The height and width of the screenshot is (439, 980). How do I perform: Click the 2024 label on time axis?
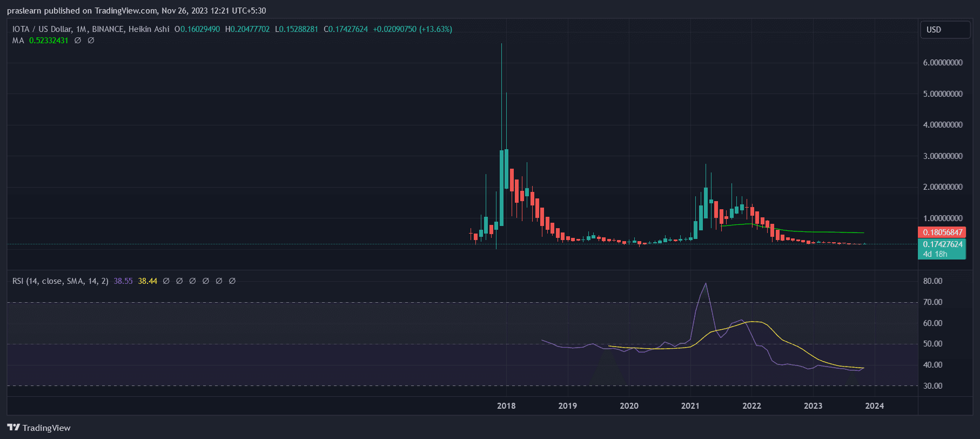click(x=874, y=406)
